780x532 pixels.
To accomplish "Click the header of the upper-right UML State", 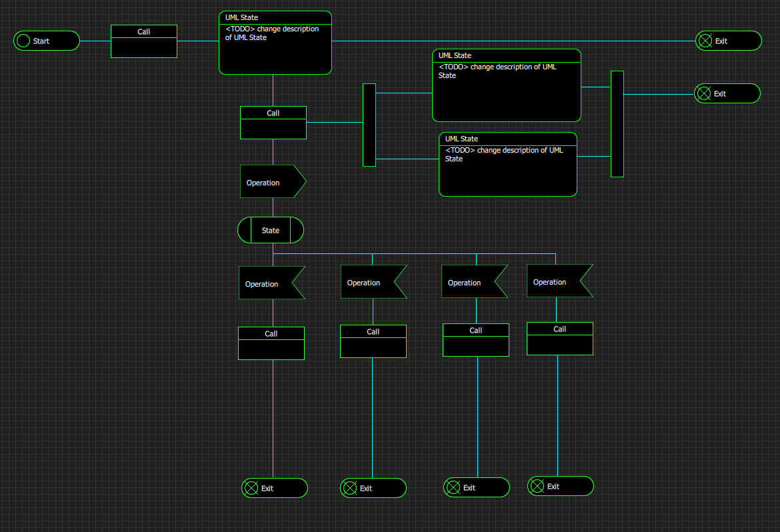I will click(507, 56).
